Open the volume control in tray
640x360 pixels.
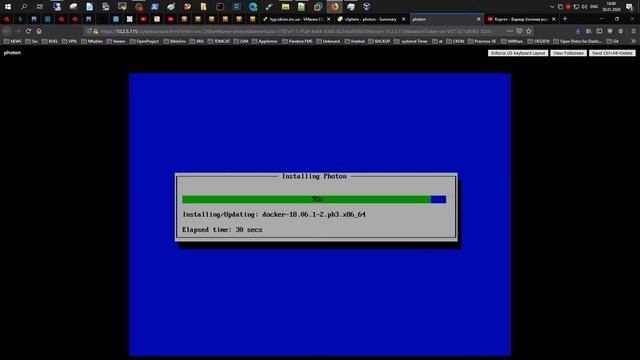click(x=584, y=7)
